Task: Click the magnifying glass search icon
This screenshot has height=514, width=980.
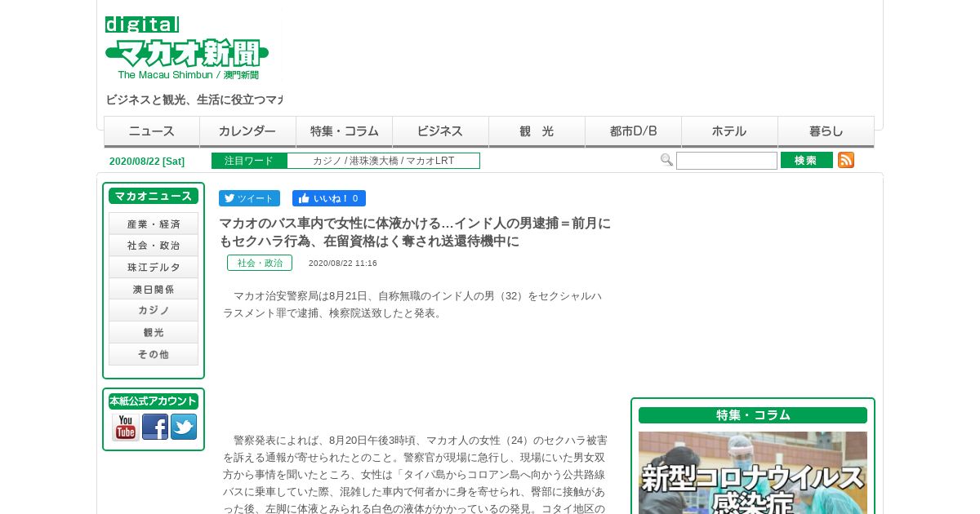Action: point(666,160)
